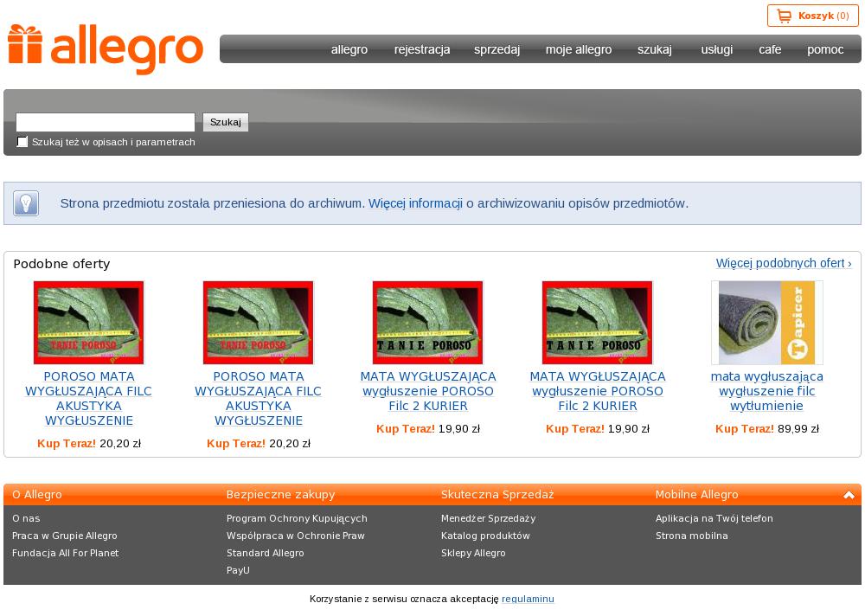This screenshot has width=865, height=616.
Task: Click the '89,99 zł' price
Action: [x=798, y=429]
